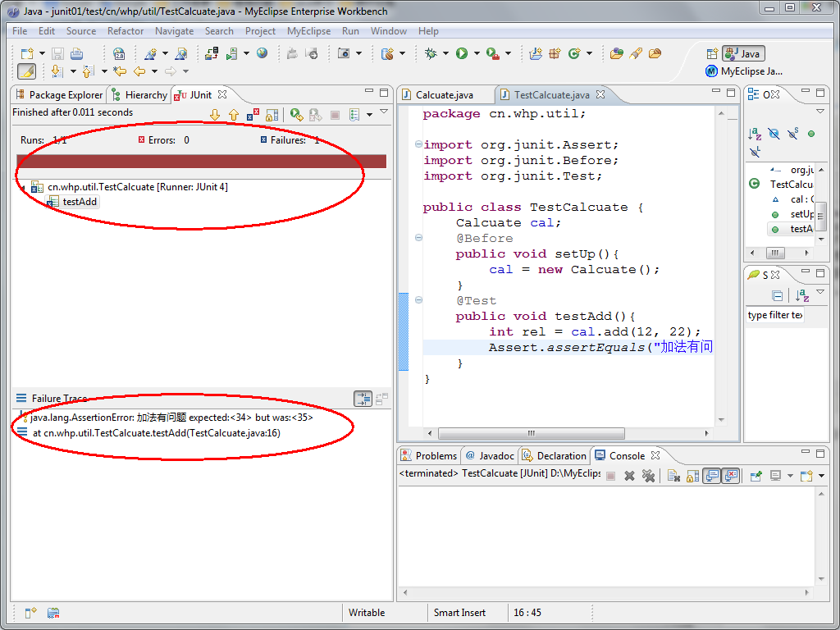Open the Navigate menu
The height and width of the screenshot is (630, 840).
pos(174,31)
